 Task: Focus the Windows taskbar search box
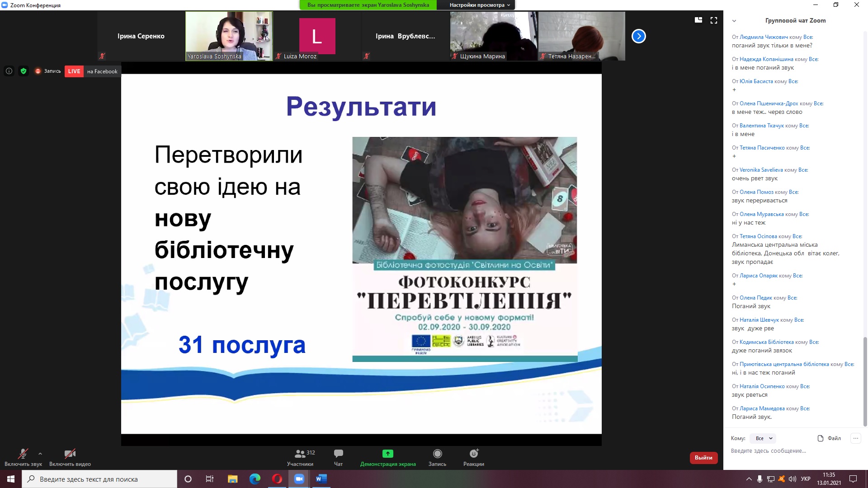[99, 479]
